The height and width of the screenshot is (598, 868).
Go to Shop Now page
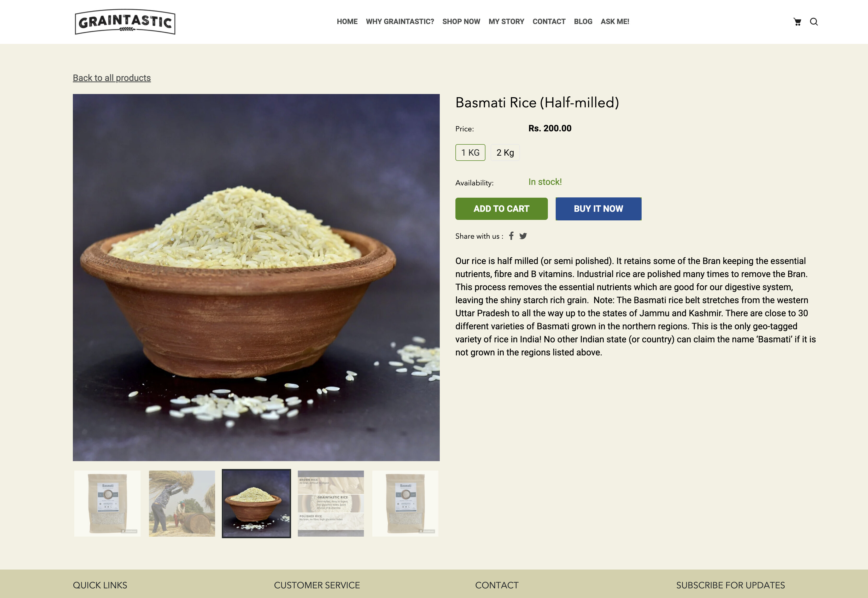pyautogui.click(x=461, y=22)
